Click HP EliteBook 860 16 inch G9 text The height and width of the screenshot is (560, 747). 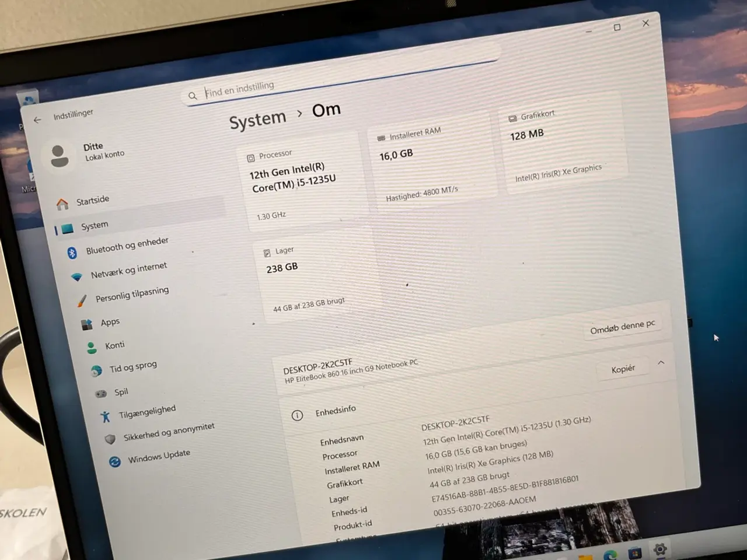351,371
